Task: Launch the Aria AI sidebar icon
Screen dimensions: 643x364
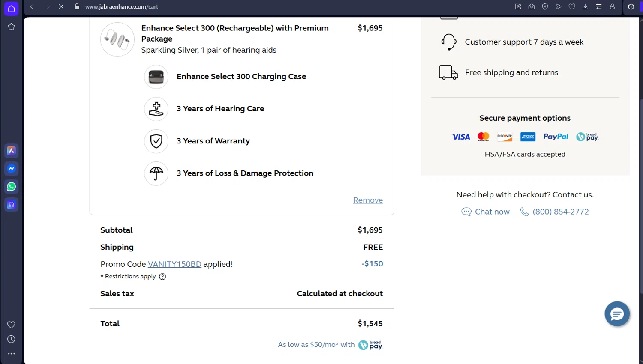Action: click(x=11, y=151)
